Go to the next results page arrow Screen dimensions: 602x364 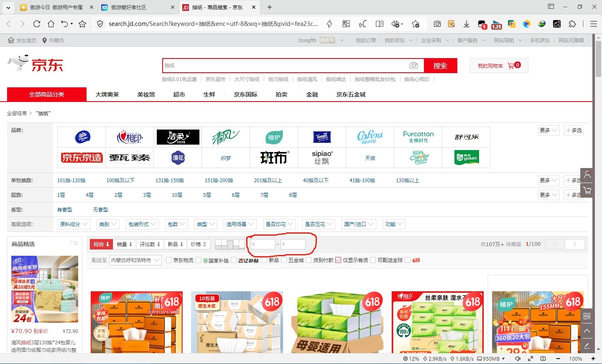point(575,244)
